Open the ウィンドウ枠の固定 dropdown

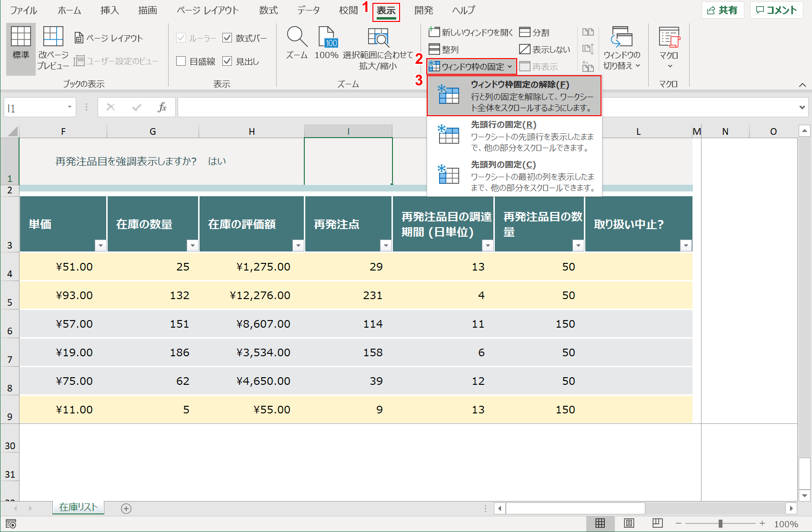(x=471, y=67)
